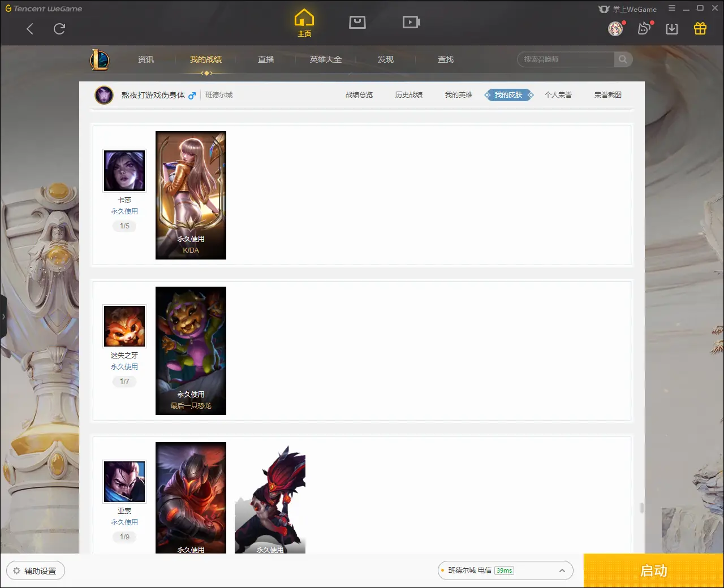This screenshot has height=588, width=724.
Task: Switch to 战绩总览 sub-tab
Action: click(x=359, y=95)
